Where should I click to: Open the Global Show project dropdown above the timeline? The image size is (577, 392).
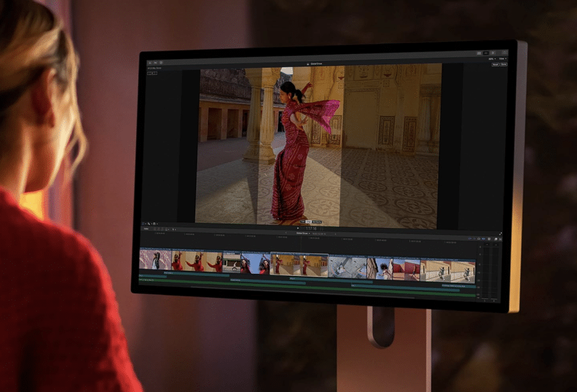[303, 234]
